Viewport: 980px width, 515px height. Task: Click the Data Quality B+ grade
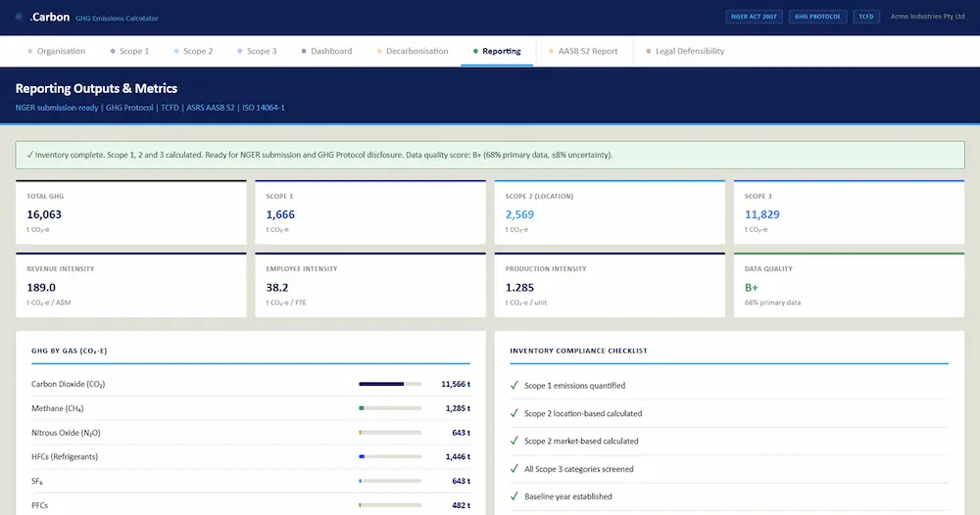(x=752, y=288)
